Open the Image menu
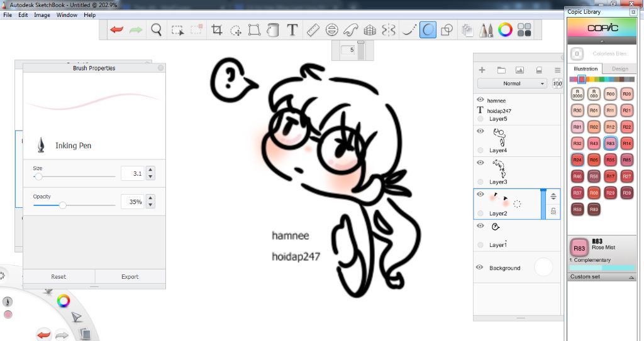 [42, 15]
